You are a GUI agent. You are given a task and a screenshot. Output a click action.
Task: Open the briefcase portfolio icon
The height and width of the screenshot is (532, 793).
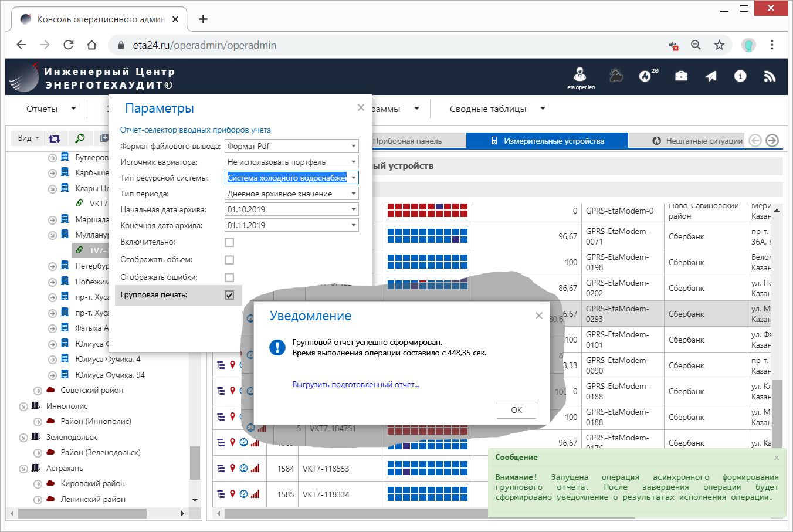681,76
